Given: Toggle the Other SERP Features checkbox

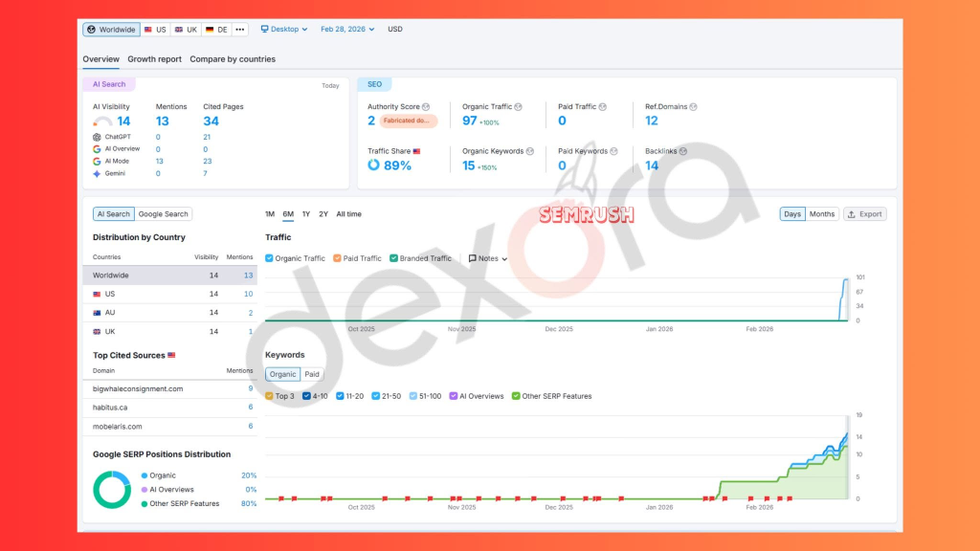Looking at the screenshot, I should coord(516,396).
